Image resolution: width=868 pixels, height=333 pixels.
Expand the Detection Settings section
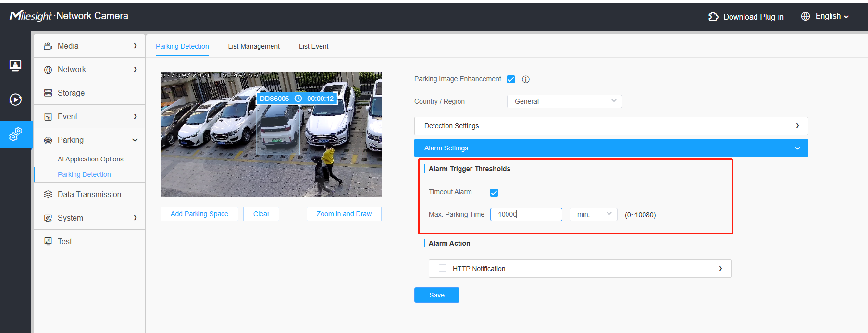611,126
